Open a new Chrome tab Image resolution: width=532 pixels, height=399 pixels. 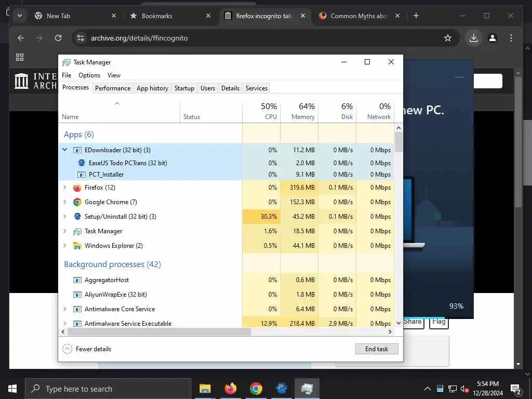click(x=416, y=16)
